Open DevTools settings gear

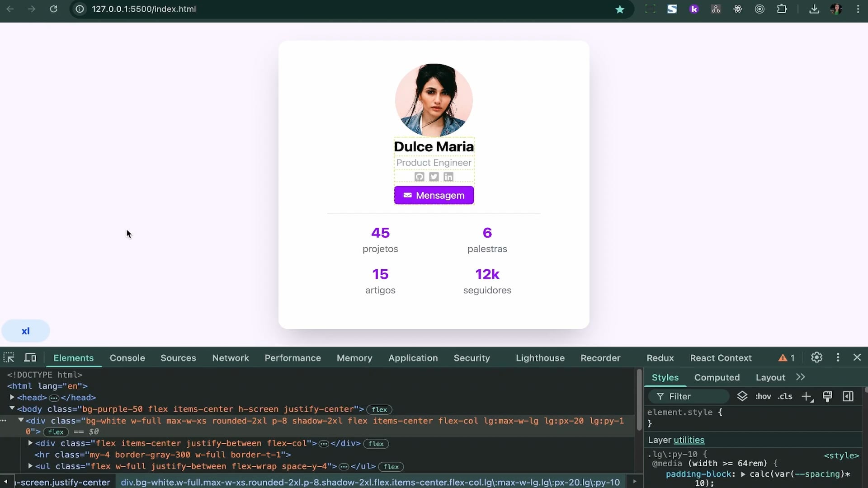click(816, 357)
